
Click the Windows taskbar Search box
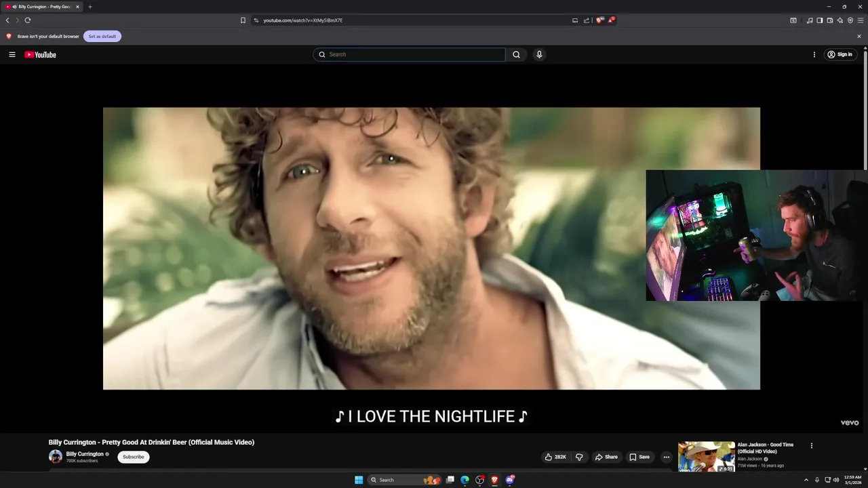coord(405,480)
